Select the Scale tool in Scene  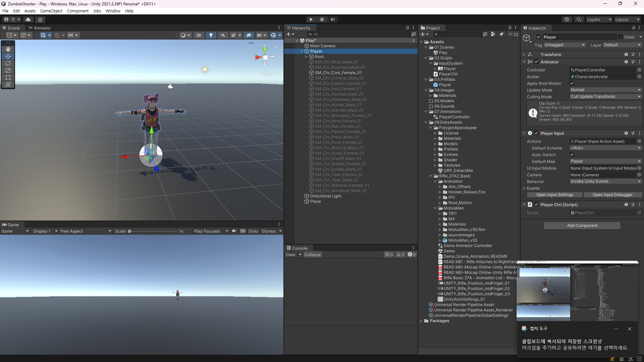pos(8,70)
